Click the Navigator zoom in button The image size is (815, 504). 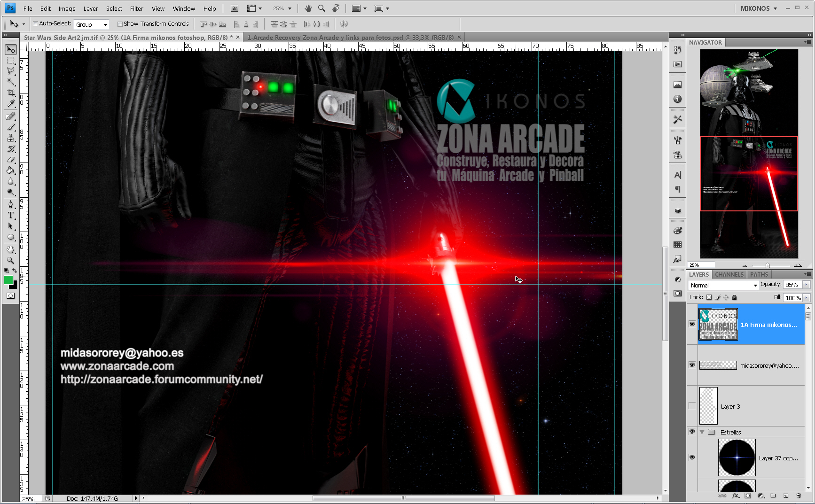pyautogui.click(x=798, y=265)
